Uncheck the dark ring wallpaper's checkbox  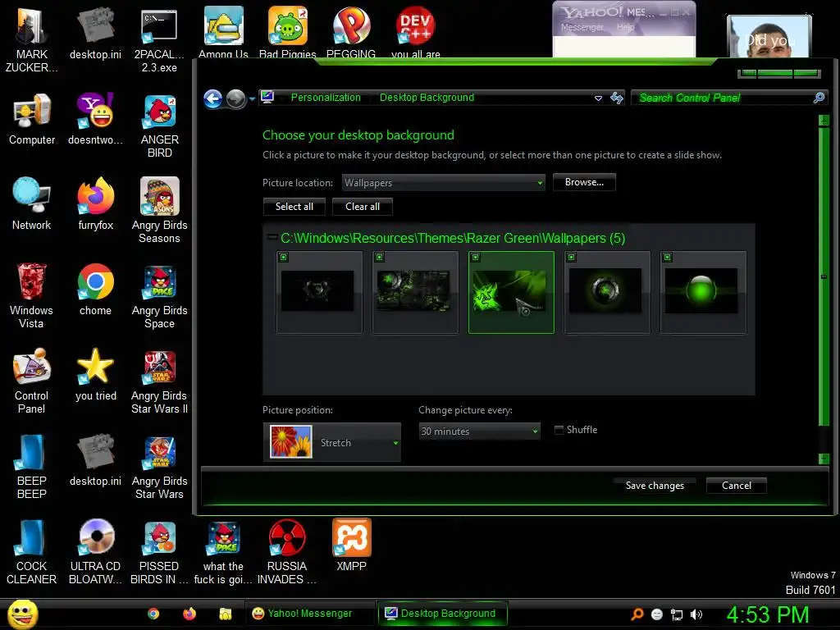572,257
